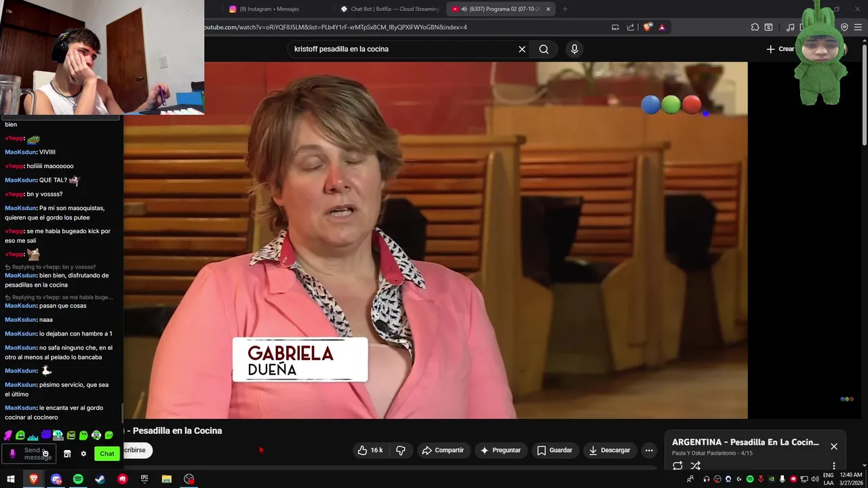Open a new browser tab
Screen dimensions: 868x488
click(565, 9)
